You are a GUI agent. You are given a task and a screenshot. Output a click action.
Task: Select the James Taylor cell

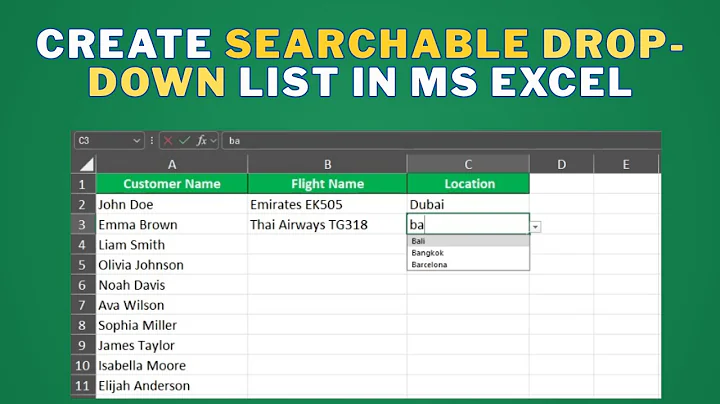pyautogui.click(x=172, y=345)
